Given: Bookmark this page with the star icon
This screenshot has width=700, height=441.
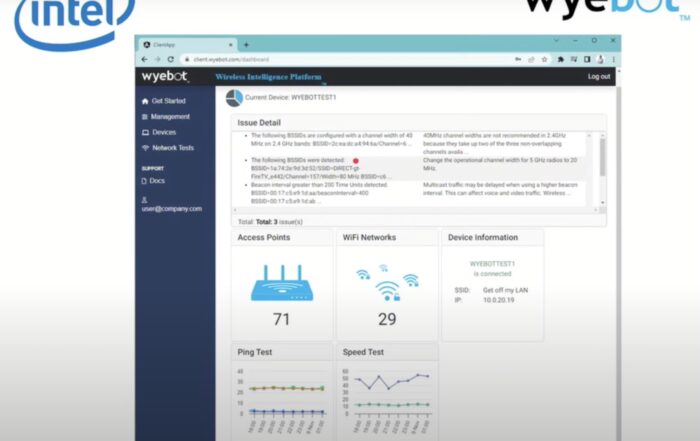Looking at the screenshot, I should [x=544, y=59].
